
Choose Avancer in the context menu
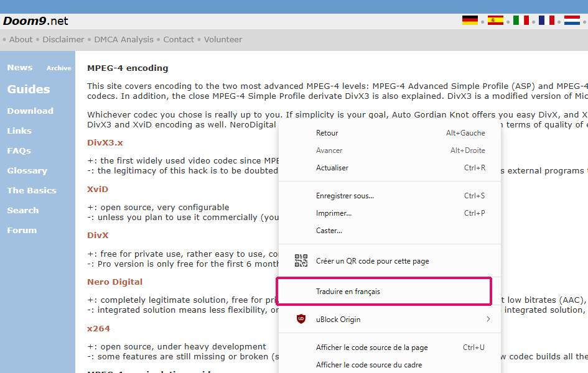click(390, 150)
